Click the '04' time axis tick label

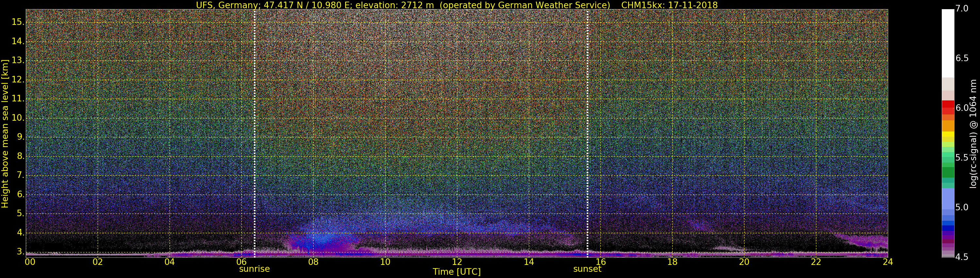pos(170,262)
